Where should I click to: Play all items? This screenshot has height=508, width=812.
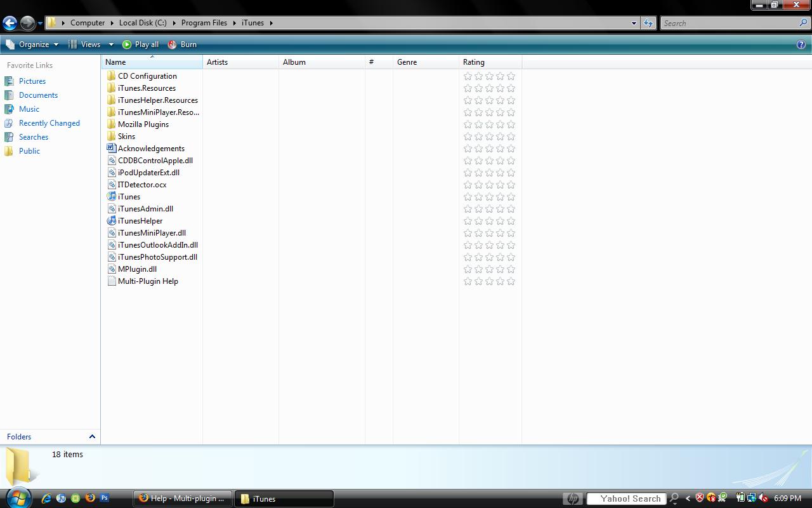pyautogui.click(x=140, y=44)
